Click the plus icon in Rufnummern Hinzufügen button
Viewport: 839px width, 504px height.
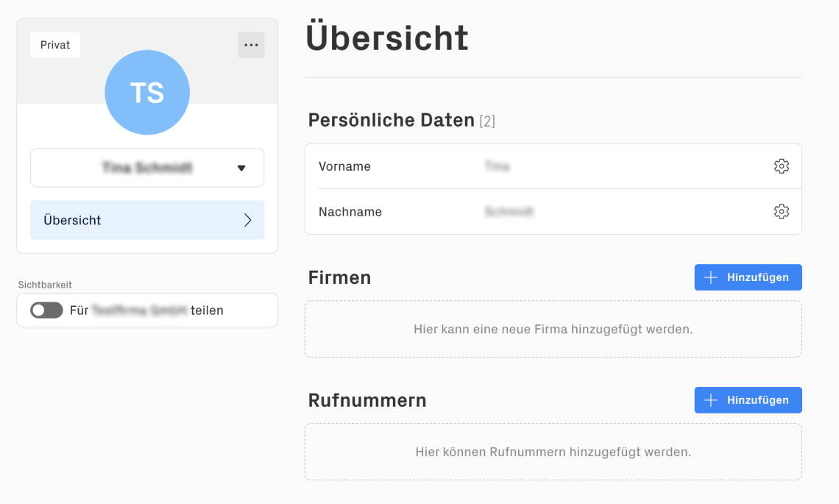pyautogui.click(x=711, y=400)
